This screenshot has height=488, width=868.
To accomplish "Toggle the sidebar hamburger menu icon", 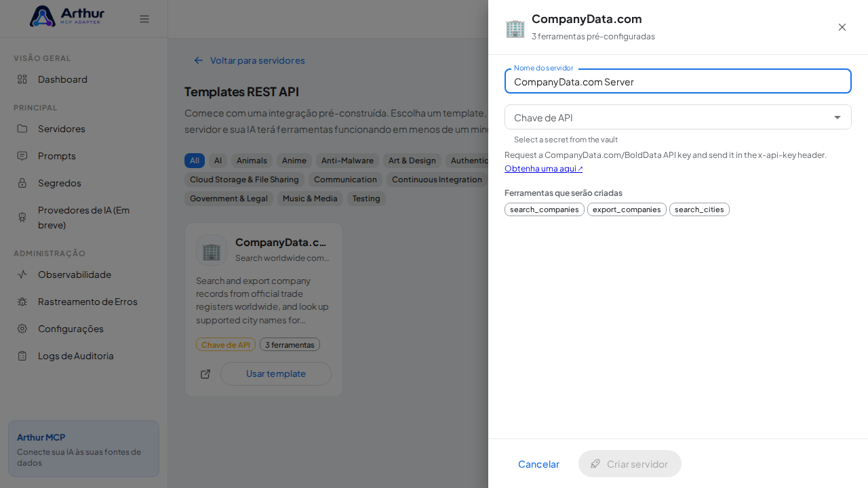I will 144,19.
